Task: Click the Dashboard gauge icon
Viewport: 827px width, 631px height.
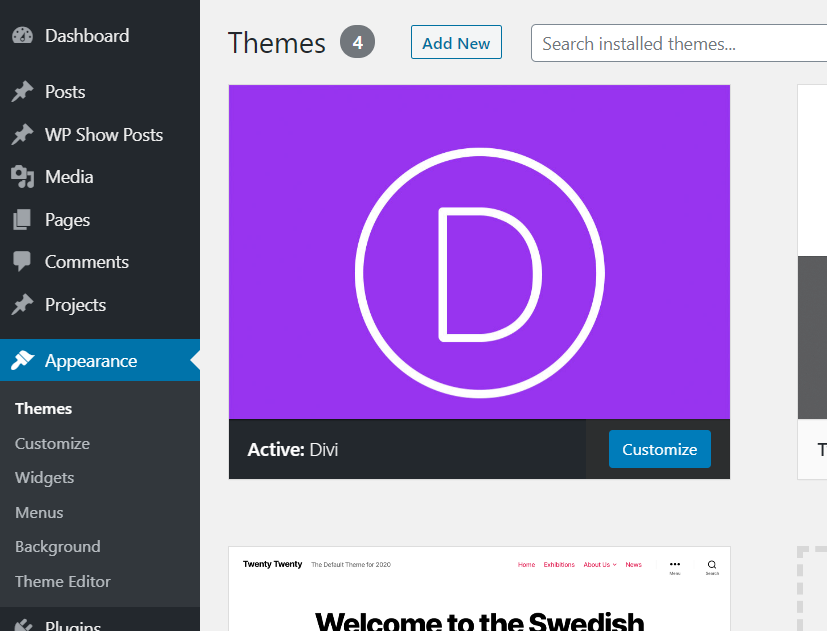Action: pyautogui.click(x=22, y=36)
